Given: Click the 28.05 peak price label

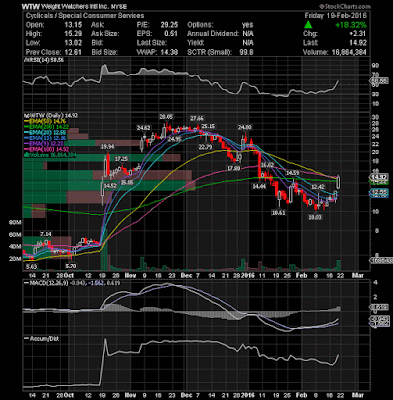Looking at the screenshot, I should point(166,117).
